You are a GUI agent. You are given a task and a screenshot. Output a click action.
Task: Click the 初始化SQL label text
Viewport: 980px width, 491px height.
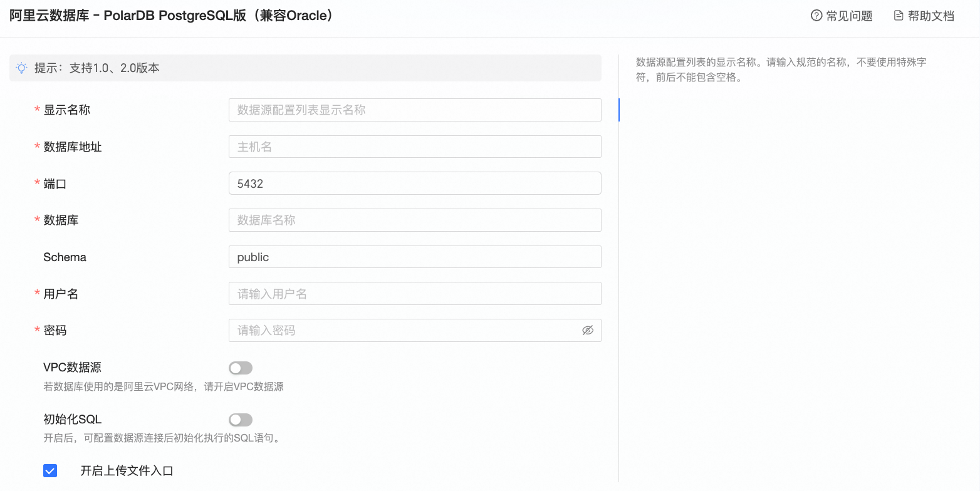point(73,419)
